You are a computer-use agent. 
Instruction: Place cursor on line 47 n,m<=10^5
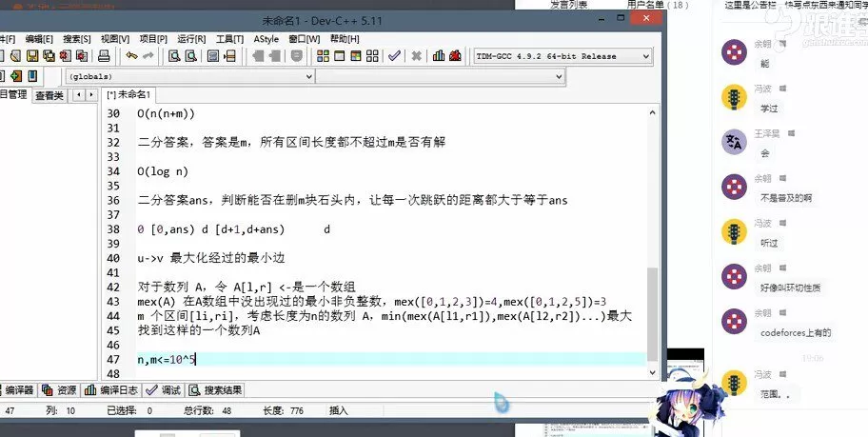(x=167, y=360)
